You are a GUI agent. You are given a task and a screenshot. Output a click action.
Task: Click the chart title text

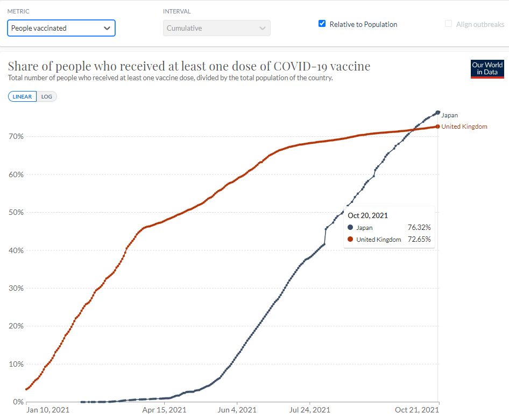pyautogui.click(x=189, y=66)
